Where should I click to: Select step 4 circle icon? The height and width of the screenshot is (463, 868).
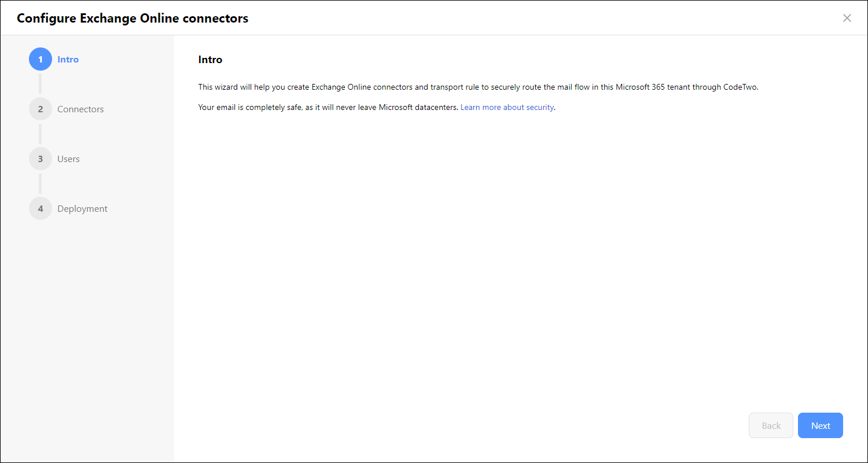(x=41, y=208)
